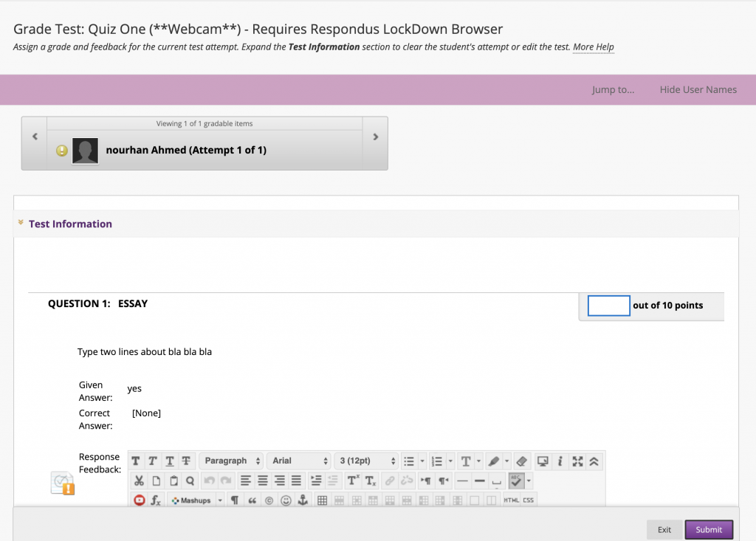Toggle strikethrough formatting
The height and width of the screenshot is (541, 756).
coord(185,460)
